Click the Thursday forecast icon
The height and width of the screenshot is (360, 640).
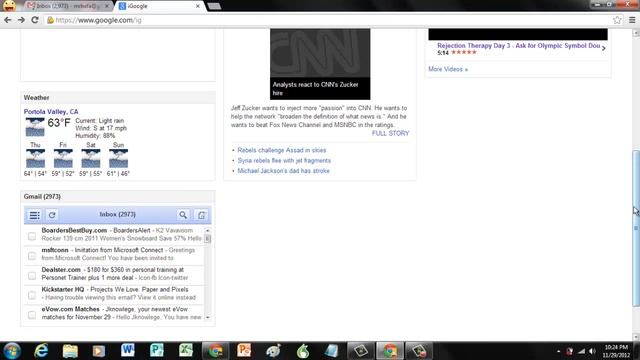coord(36,158)
